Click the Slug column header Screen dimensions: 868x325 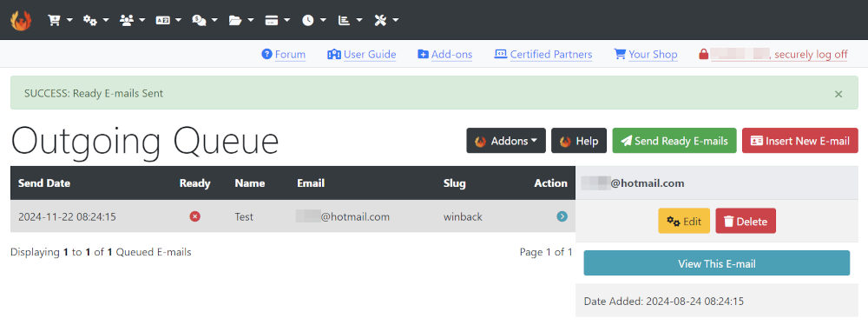455,183
